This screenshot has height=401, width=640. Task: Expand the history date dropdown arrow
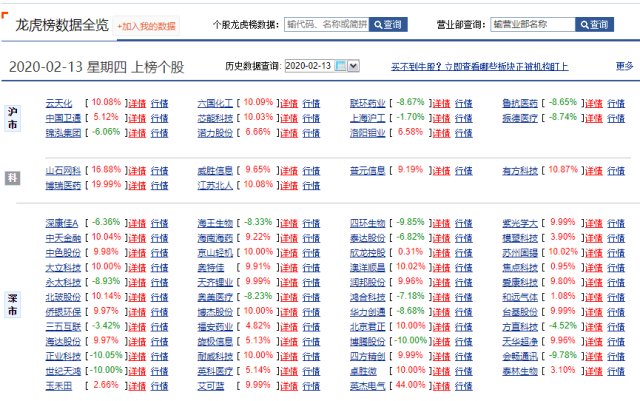click(x=353, y=66)
